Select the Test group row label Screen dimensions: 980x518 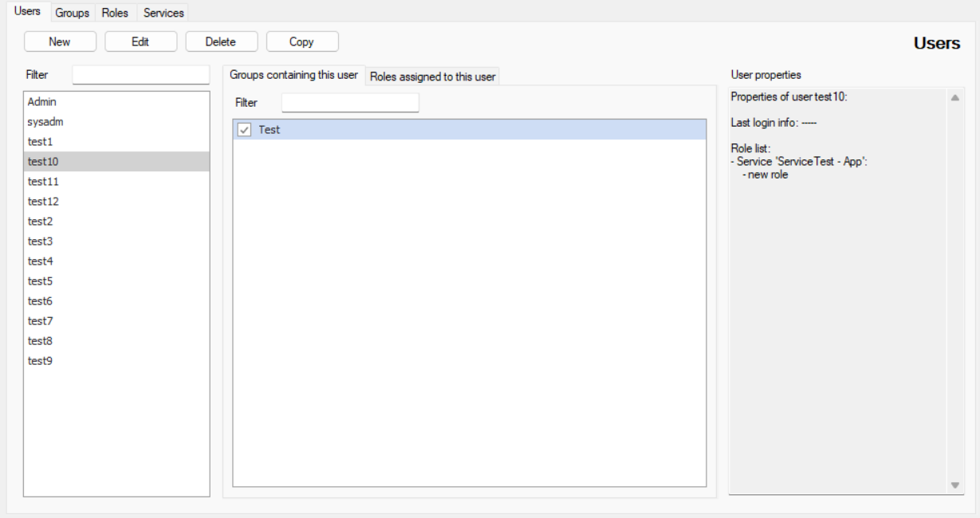coord(270,130)
